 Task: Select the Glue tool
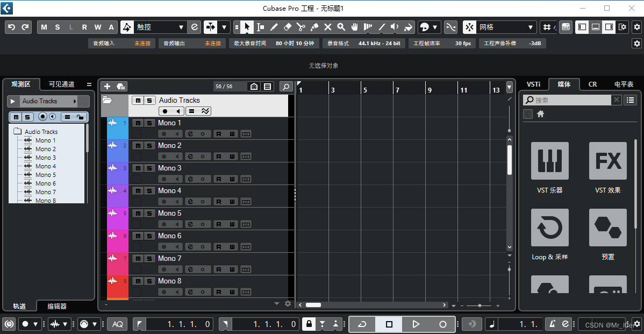point(314,27)
